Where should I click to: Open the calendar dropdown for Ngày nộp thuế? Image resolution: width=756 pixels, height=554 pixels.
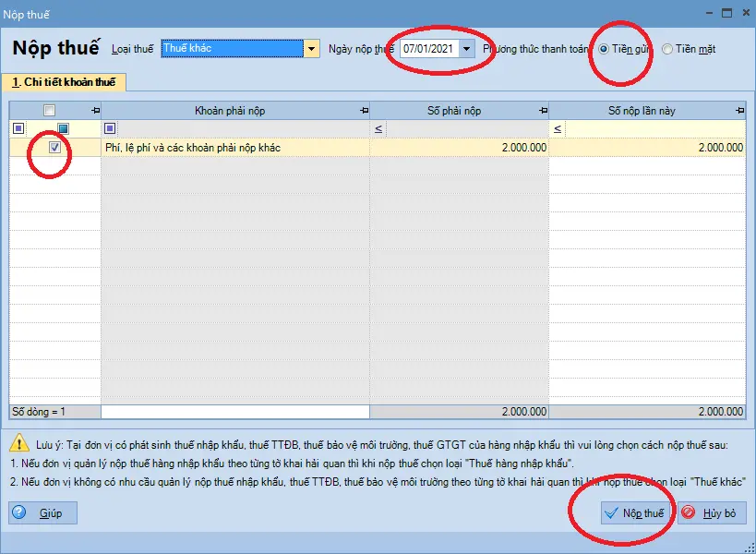(466, 49)
